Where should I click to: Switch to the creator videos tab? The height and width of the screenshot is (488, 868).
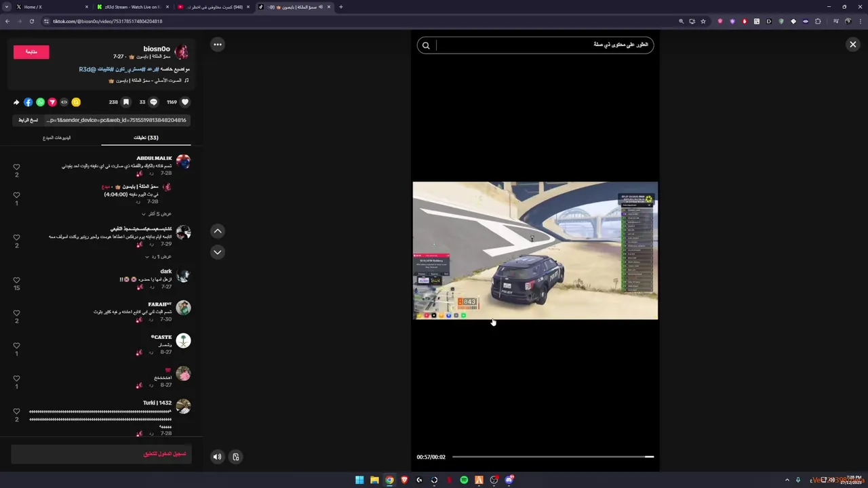click(x=56, y=138)
